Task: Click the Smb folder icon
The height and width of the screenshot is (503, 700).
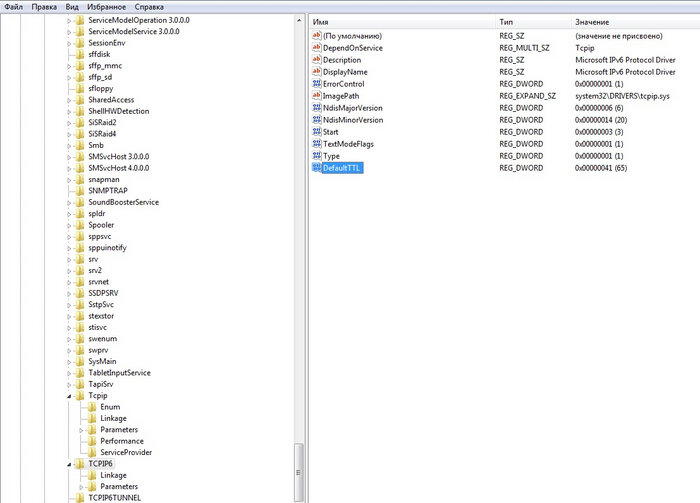Action: [x=80, y=145]
